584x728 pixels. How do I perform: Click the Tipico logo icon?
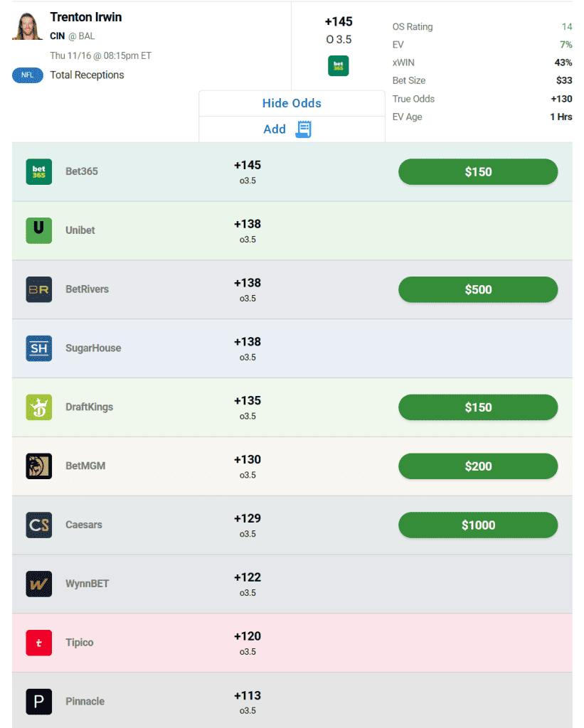(x=38, y=643)
